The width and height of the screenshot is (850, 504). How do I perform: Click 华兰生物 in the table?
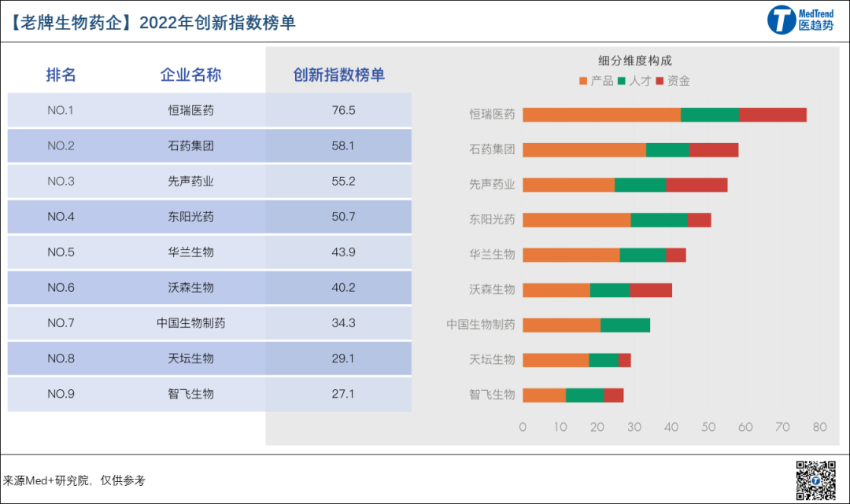click(x=190, y=252)
